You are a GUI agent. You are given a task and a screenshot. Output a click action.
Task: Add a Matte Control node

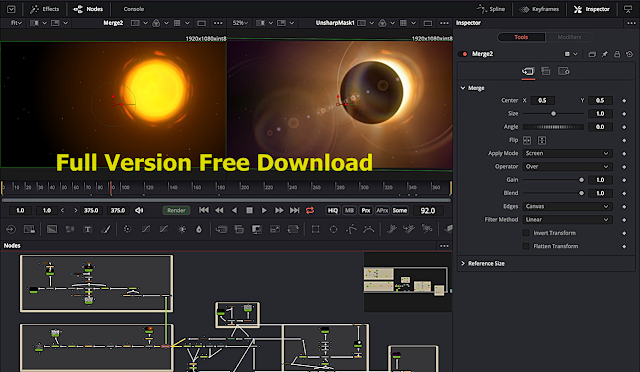(257, 229)
